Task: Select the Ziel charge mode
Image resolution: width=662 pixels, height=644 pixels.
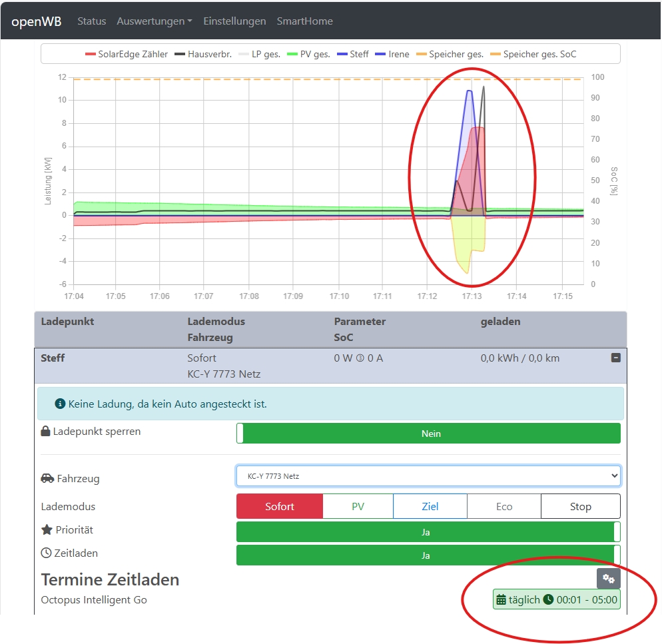Action: [430, 507]
